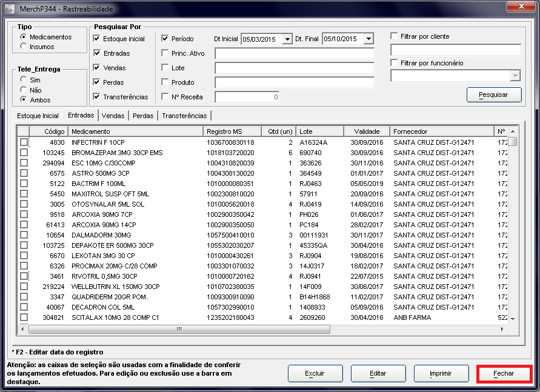Select the Insumos radio option
This screenshot has height=392, width=540.
(x=24, y=47)
